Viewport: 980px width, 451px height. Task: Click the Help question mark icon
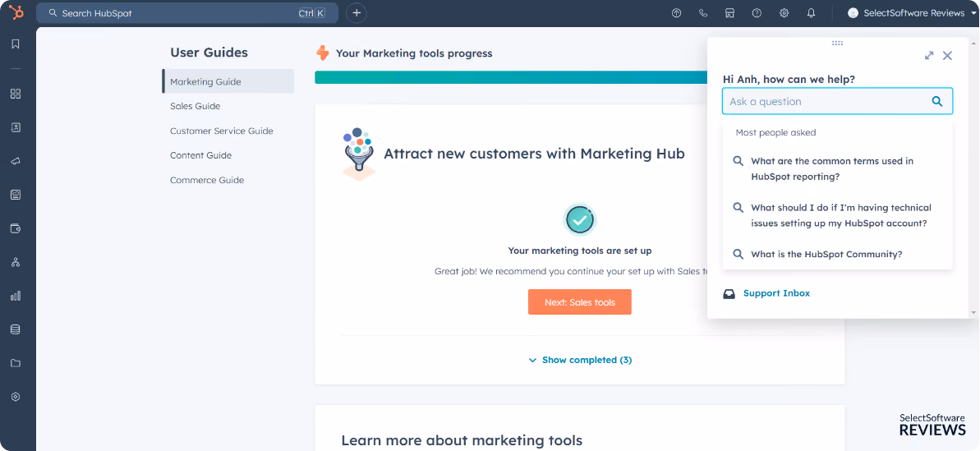[x=757, y=13]
